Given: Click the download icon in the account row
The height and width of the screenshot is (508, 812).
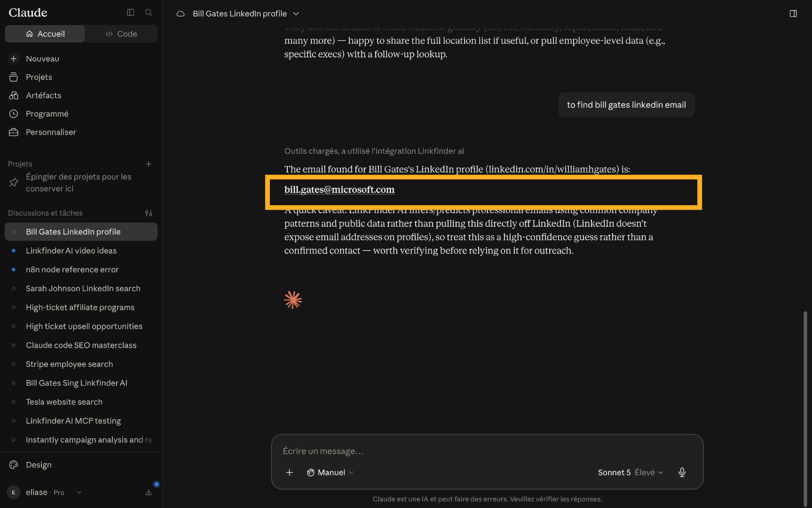Looking at the screenshot, I should coord(149,492).
